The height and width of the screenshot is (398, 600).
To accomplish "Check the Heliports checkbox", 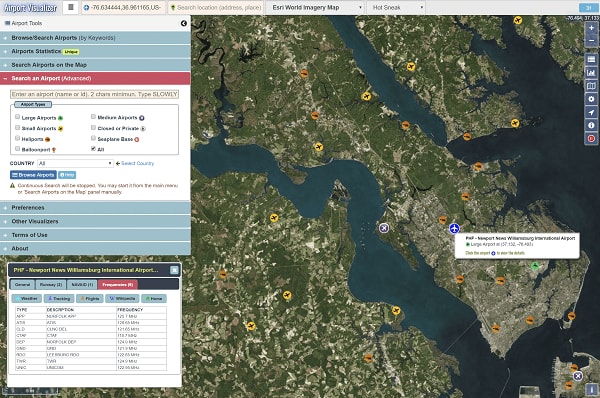I will (18, 138).
